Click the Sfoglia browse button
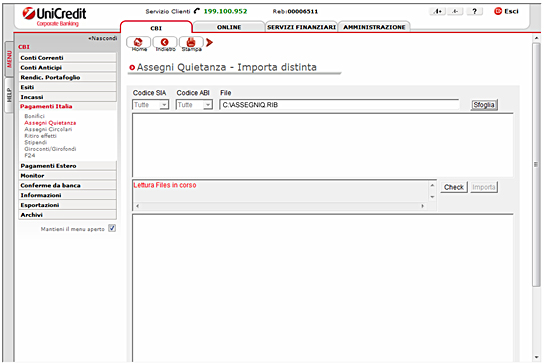 [x=484, y=105]
